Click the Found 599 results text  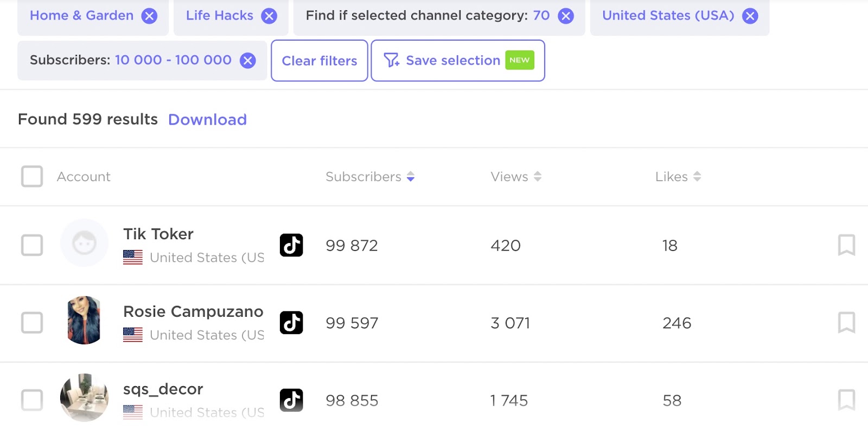pos(88,119)
